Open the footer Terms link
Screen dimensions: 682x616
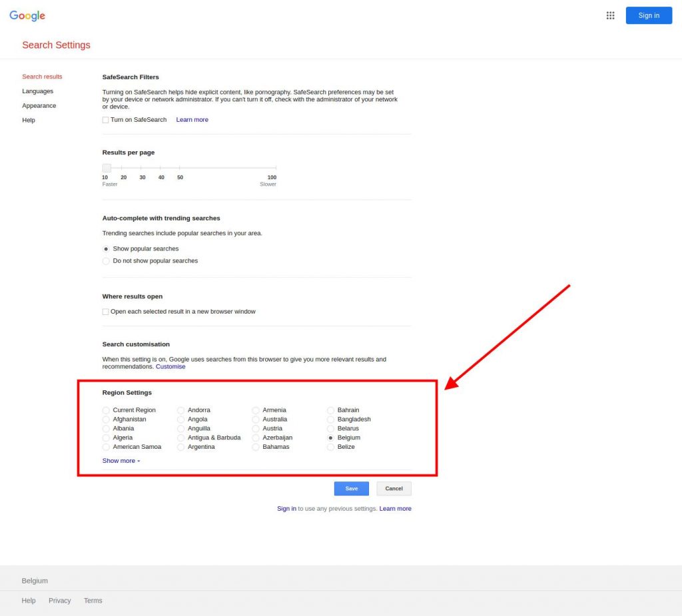point(93,601)
